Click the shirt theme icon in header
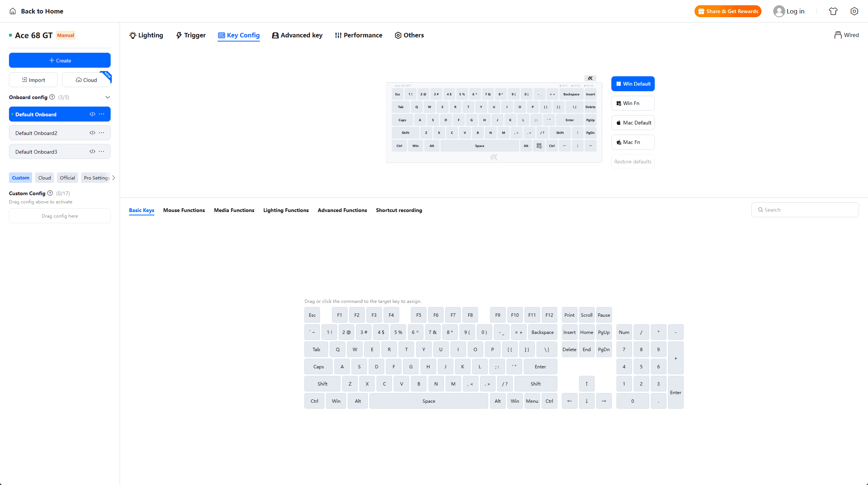Viewport: 868px width, 485px height. pyautogui.click(x=833, y=11)
